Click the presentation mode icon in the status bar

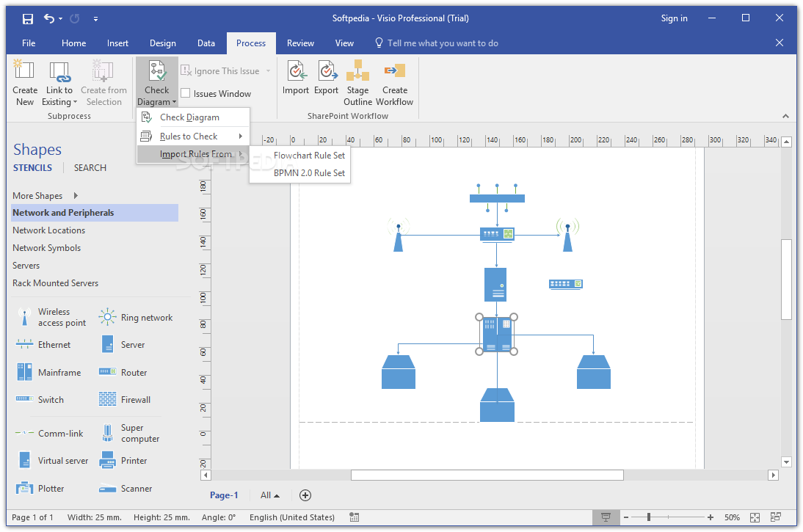[606, 517]
